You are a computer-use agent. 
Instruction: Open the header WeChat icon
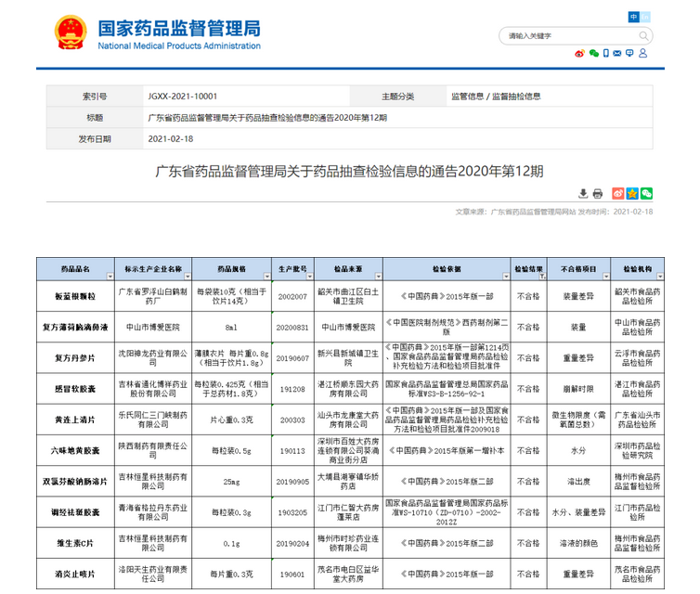pyautogui.click(x=594, y=54)
